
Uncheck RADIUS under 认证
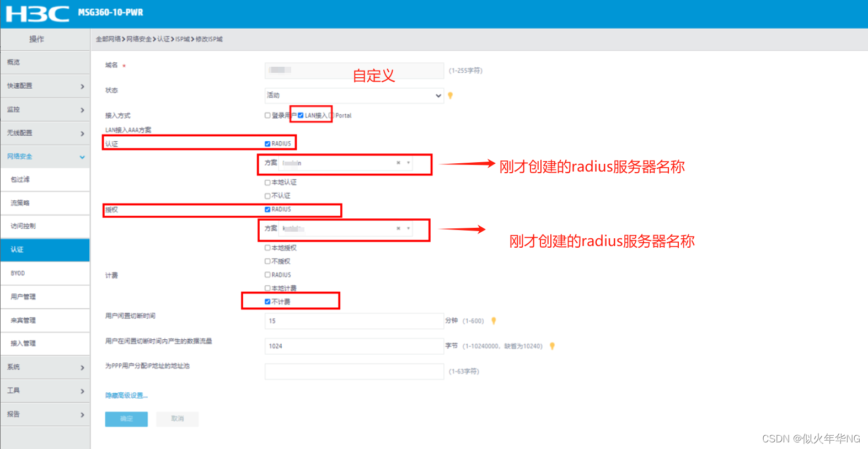[x=267, y=143]
